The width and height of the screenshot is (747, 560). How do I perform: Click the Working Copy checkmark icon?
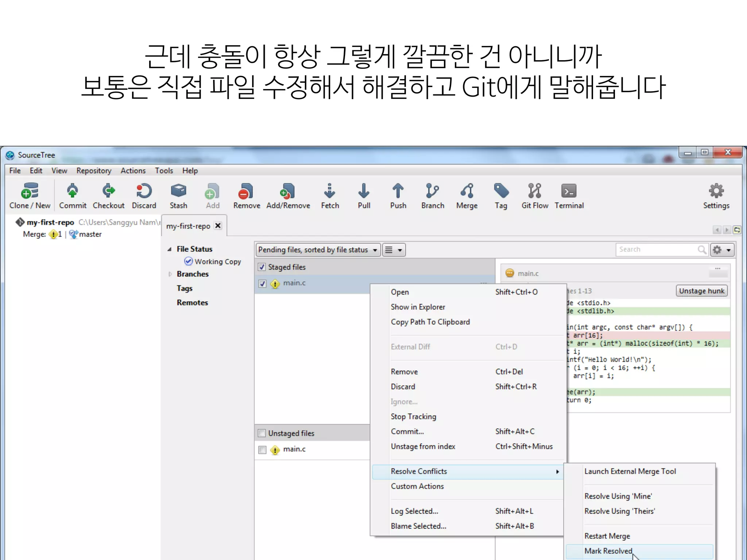188,261
